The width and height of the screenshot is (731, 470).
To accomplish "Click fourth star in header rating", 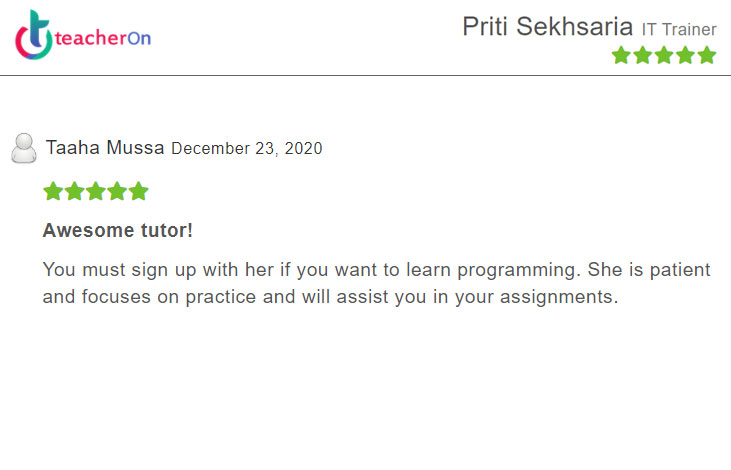I will click(686, 55).
